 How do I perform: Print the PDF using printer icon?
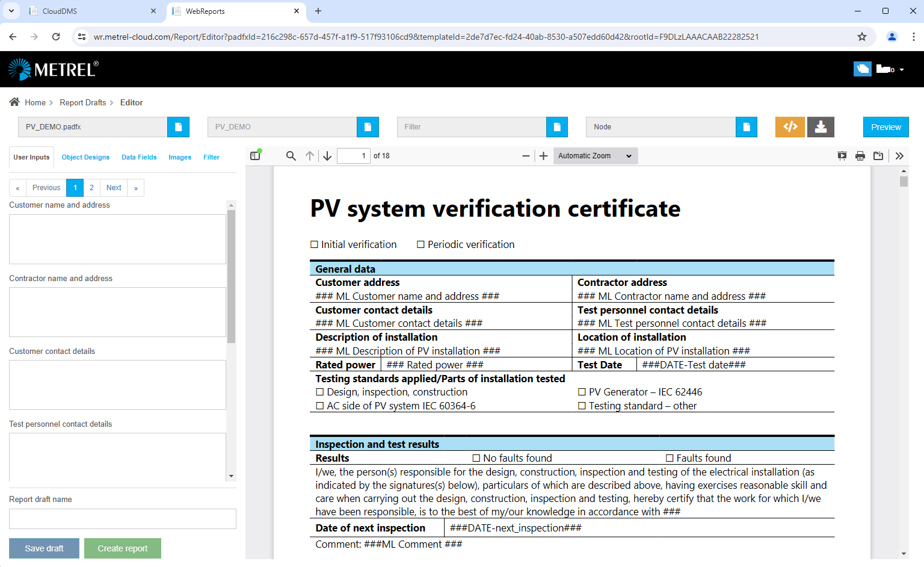tap(860, 156)
